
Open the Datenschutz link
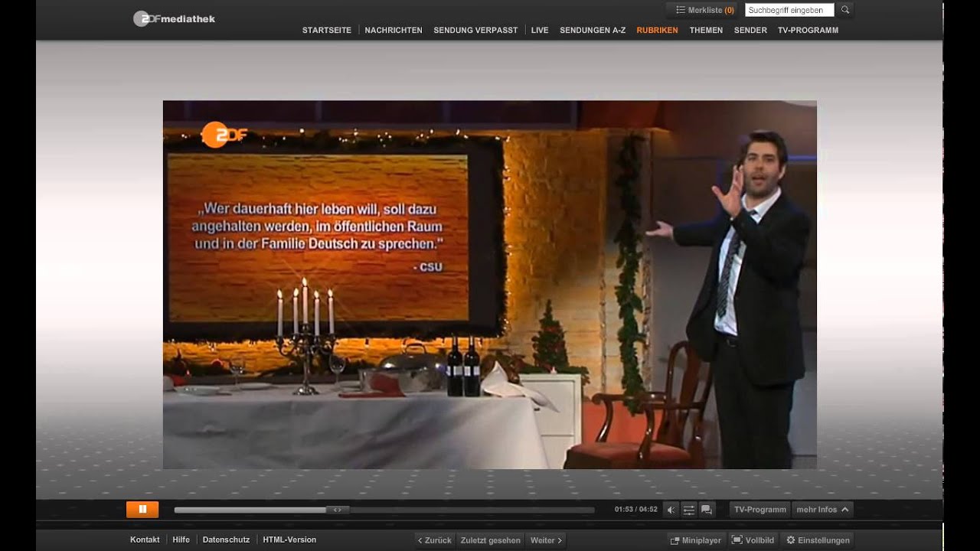(x=226, y=540)
